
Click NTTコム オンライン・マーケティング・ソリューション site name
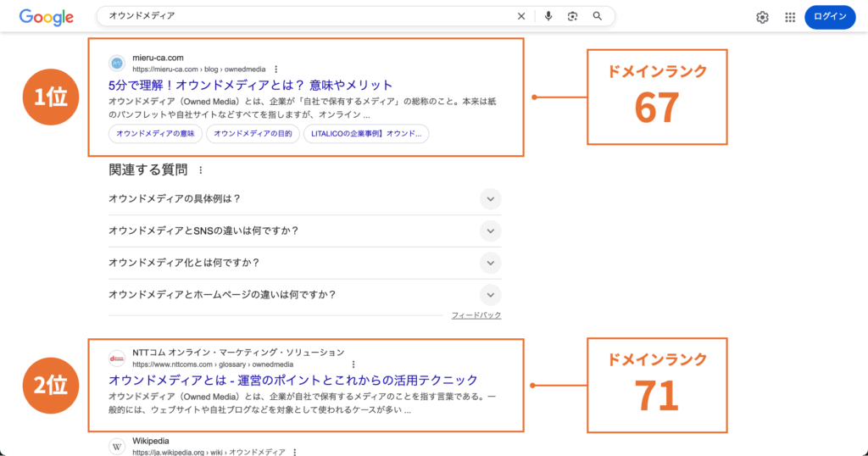coord(238,353)
